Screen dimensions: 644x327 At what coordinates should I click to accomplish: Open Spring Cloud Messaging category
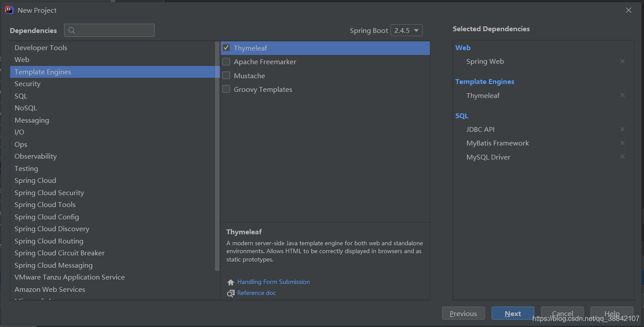[112, 265]
